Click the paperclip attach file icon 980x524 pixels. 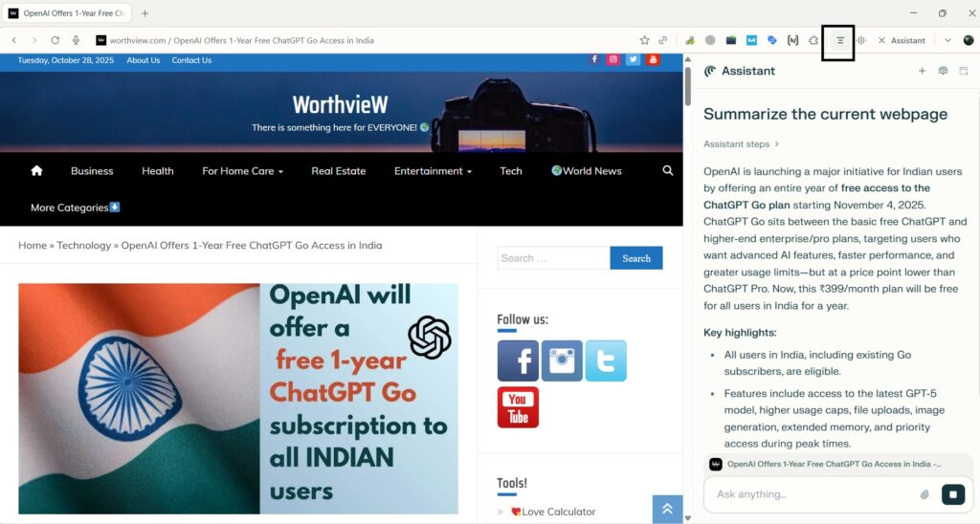coord(924,494)
